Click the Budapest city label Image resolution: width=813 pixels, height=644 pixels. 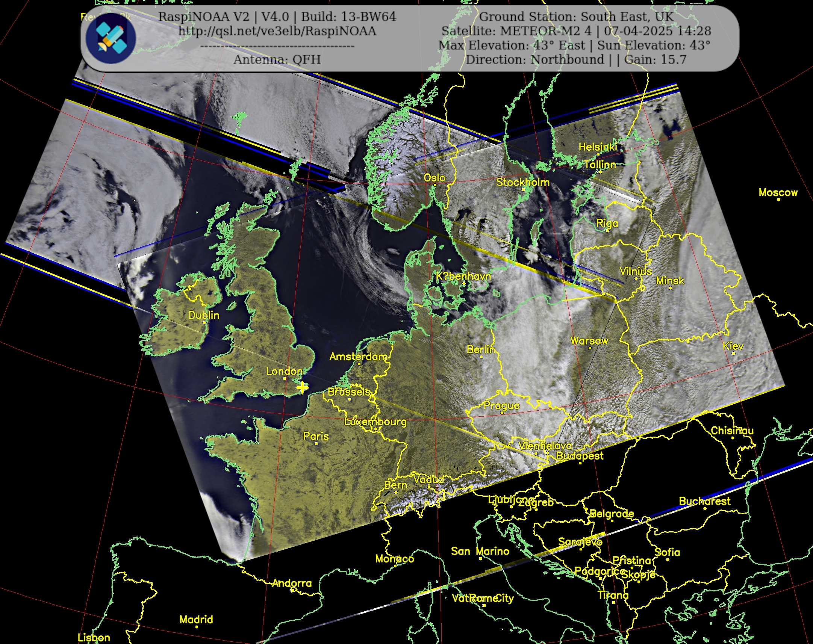point(580,456)
